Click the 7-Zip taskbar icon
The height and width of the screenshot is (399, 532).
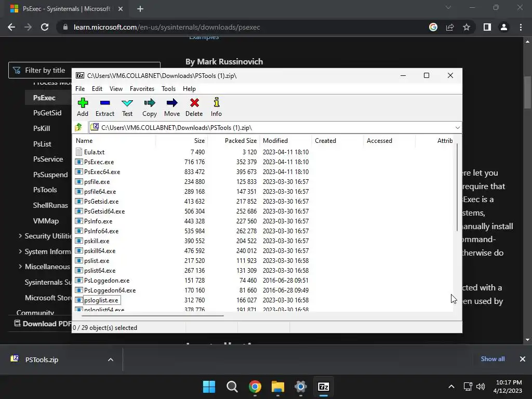coord(324,387)
